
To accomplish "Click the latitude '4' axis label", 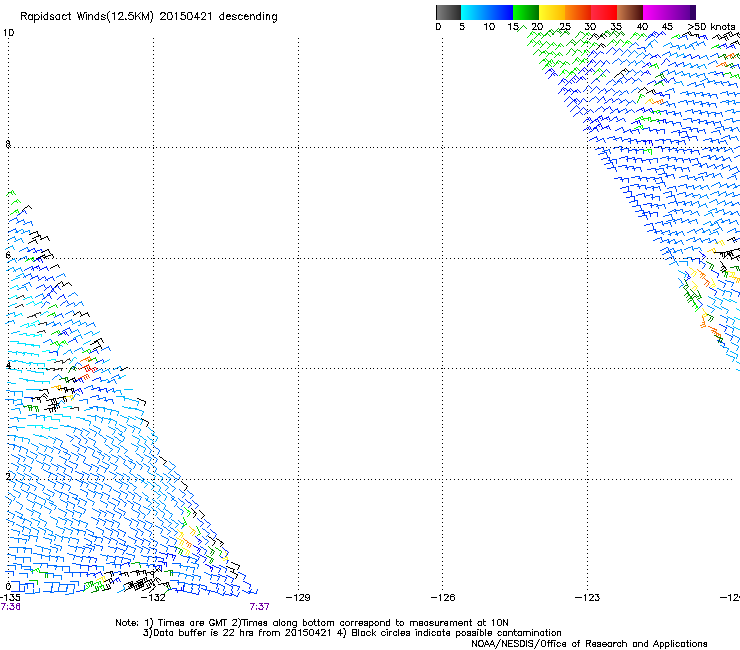I will pyautogui.click(x=8, y=365).
